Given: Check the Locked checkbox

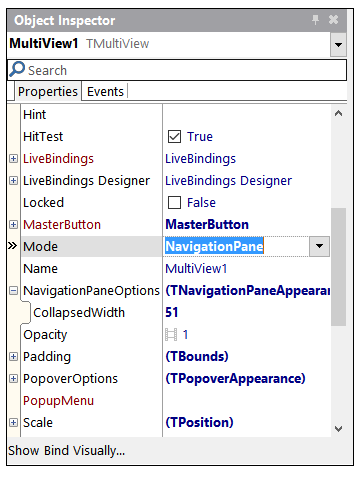Looking at the screenshot, I should pyautogui.click(x=174, y=203).
